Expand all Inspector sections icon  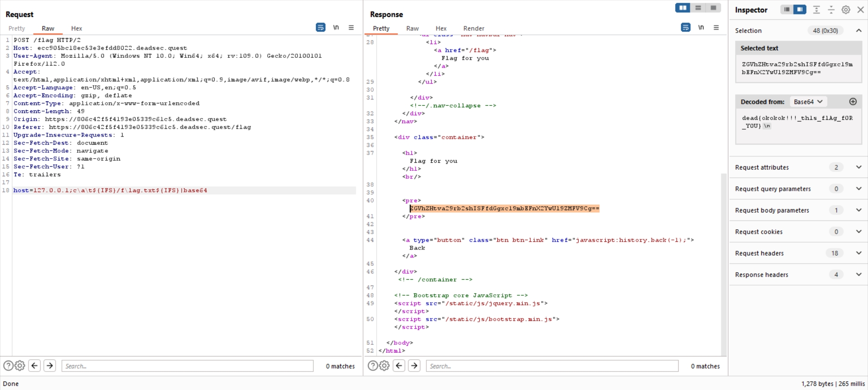(x=816, y=9)
